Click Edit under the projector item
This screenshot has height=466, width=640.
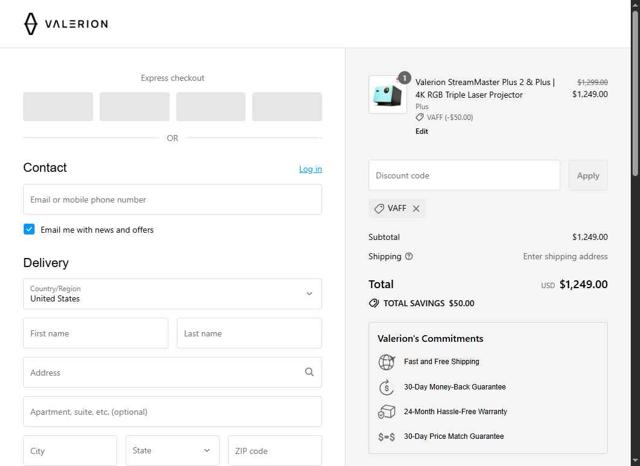[422, 131]
